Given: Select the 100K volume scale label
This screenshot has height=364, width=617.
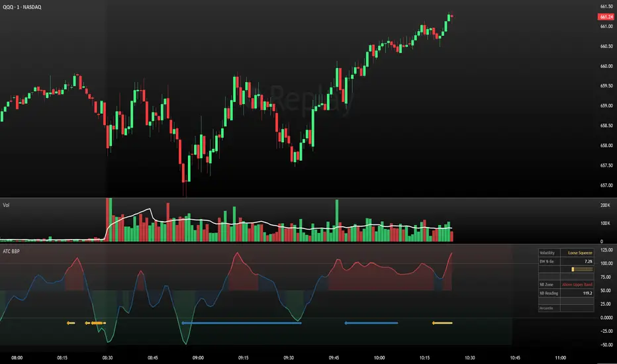Looking at the screenshot, I should (x=605, y=223).
